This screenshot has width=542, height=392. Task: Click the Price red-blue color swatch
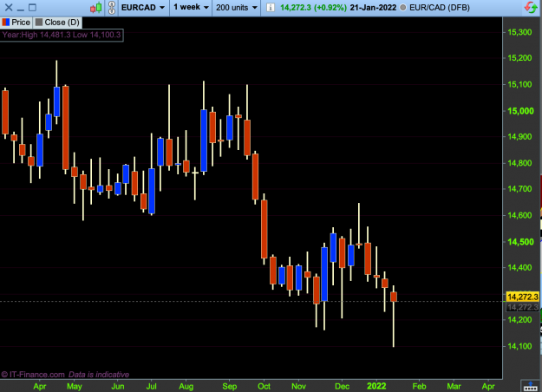click(x=6, y=23)
